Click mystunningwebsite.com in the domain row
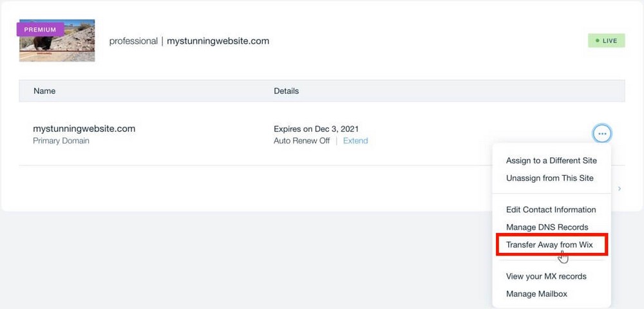The width and height of the screenshot is (644, 309). 84,129
